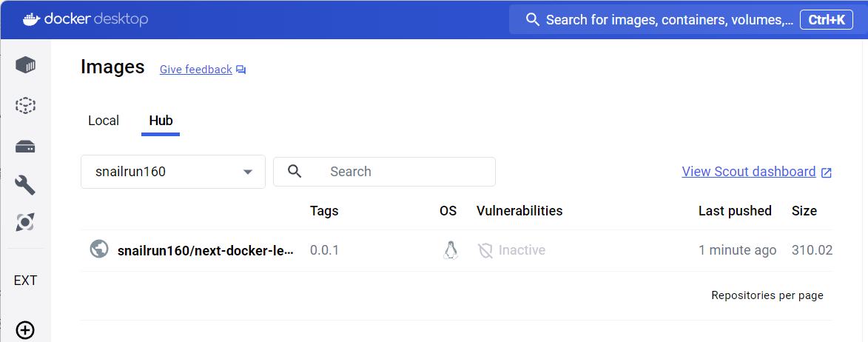
Task: Open the Builds wrench icon
Action: tap(25, 184)
